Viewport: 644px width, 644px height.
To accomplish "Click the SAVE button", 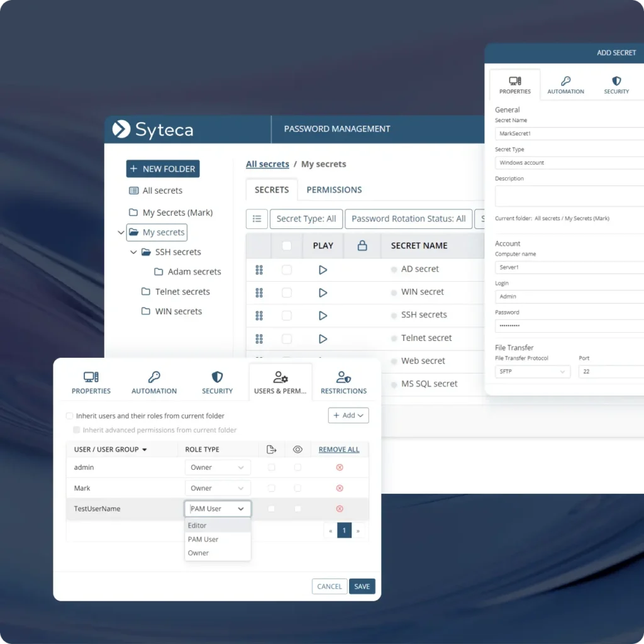I will (362, 586).
